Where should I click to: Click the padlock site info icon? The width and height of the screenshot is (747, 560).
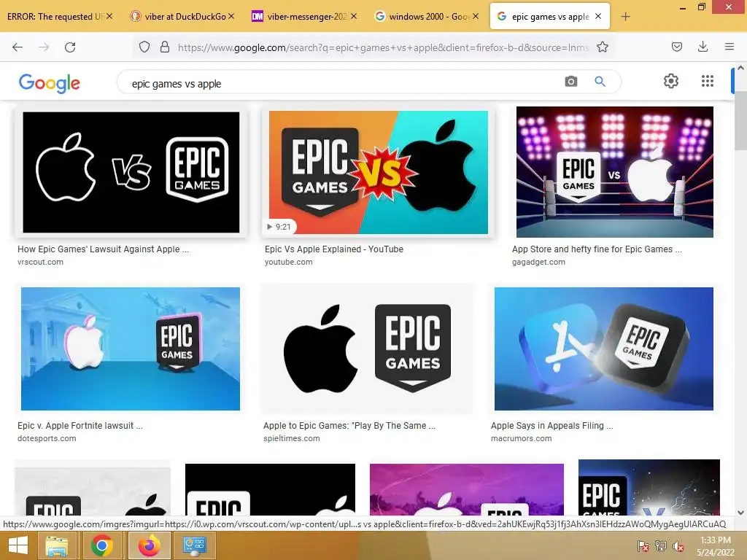pyautogui.click(x=165, y=47)
